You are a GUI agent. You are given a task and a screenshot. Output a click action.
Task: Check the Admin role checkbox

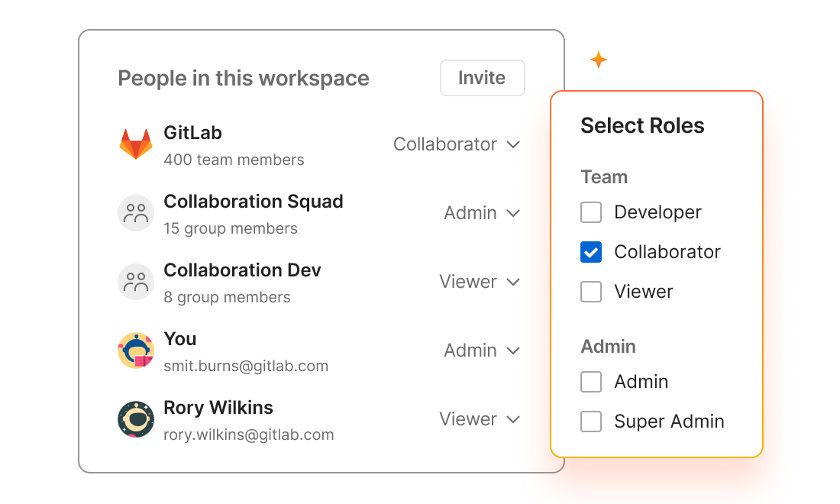coord(591,382)
